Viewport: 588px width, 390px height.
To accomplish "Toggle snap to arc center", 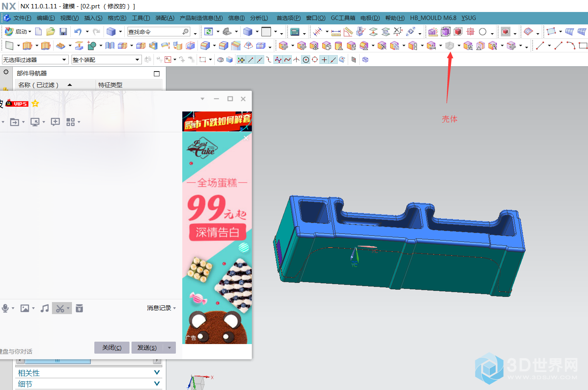I will click(x=306, y=60).
